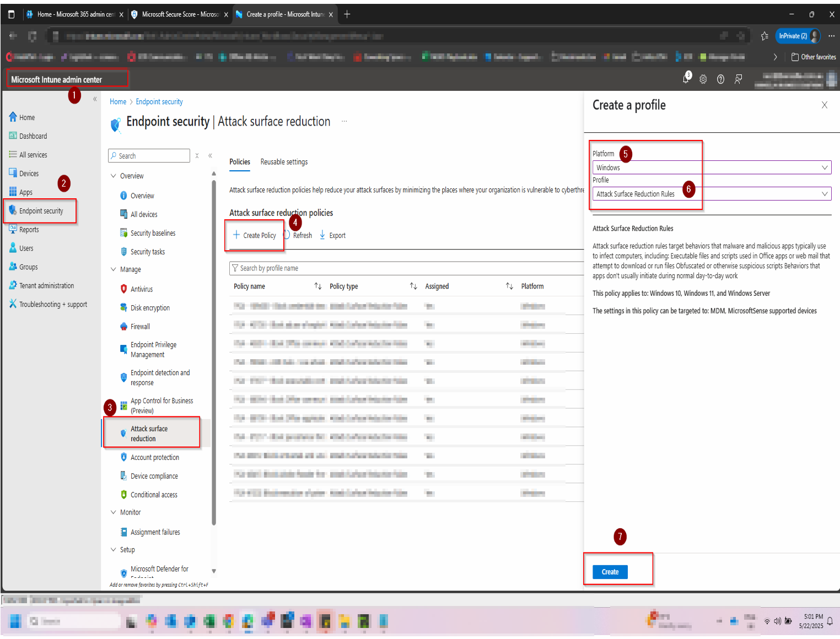Open All services in the sidebar
This screenshot has width=840, height=639.
pos(28,155)
